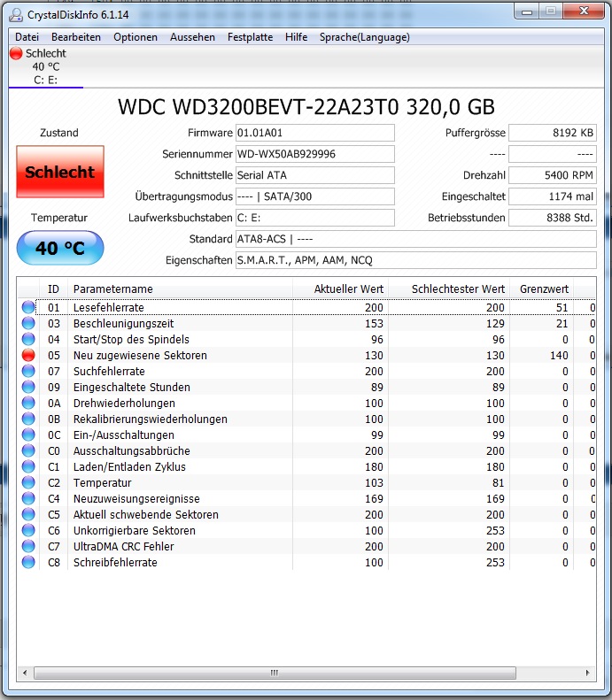Click the Firmware field 01.01A01
This screenshot has width=612, height=700.
click(x=315, y=133)
